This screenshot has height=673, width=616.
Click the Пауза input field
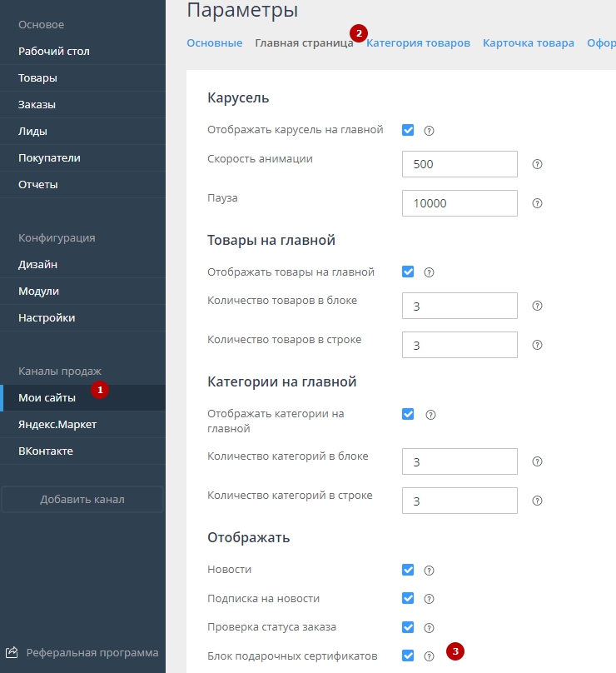pyautogui.click(x=460, y=203)
